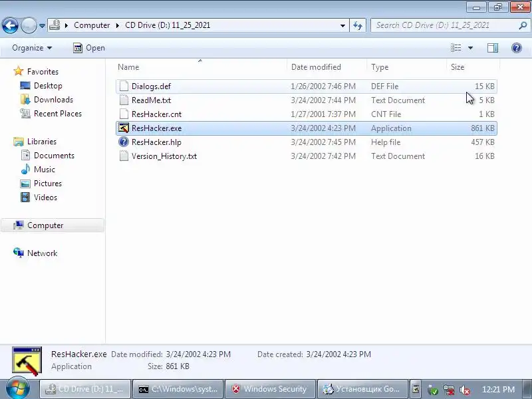
Task: Click the large ResHacker hammer thumbnail
Action: (x=27, y=361)
